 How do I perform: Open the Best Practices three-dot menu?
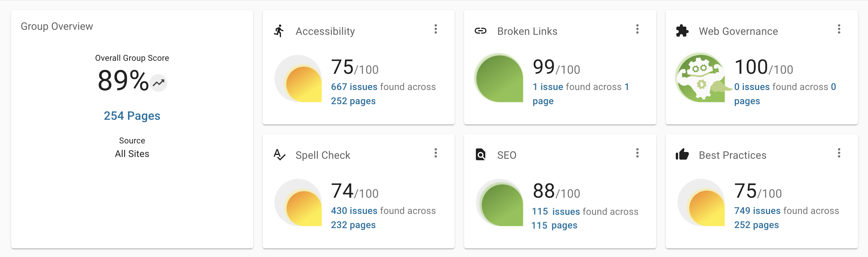point(839,153)
